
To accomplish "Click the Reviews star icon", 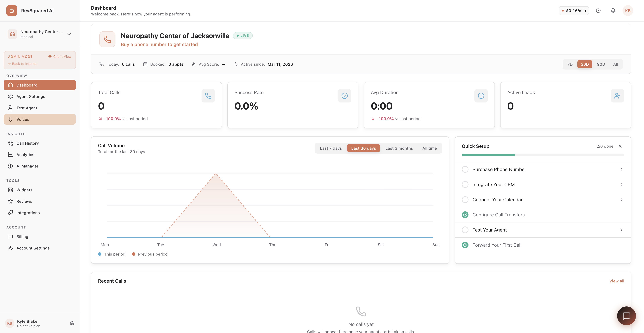I will 11,201.
